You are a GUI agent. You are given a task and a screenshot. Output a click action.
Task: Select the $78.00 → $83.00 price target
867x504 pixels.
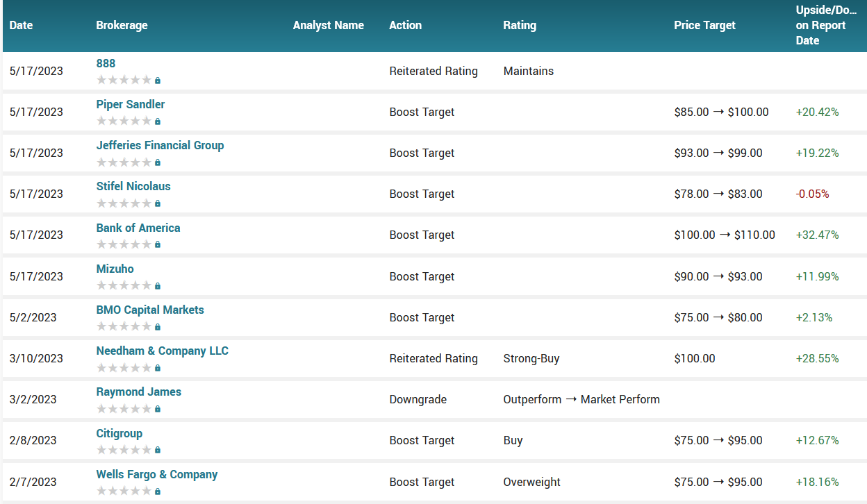pyautogui.click(x=718, y=194)
